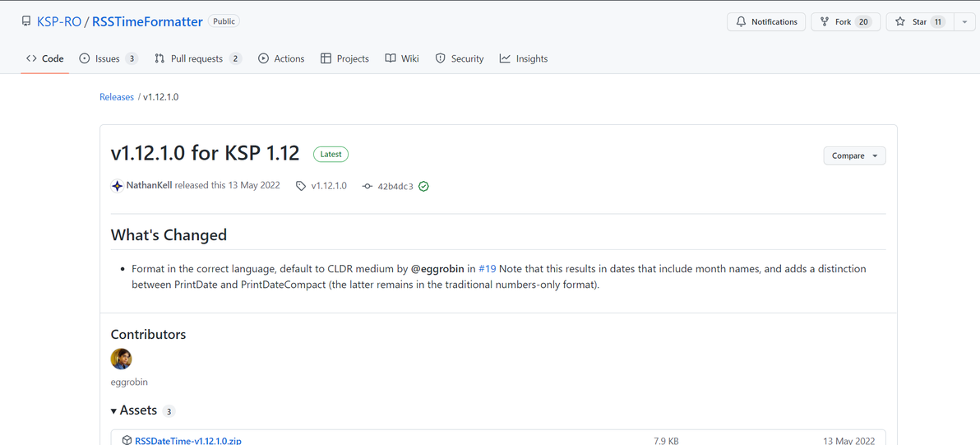Open the Compare dropdown

tap(854, 155)
